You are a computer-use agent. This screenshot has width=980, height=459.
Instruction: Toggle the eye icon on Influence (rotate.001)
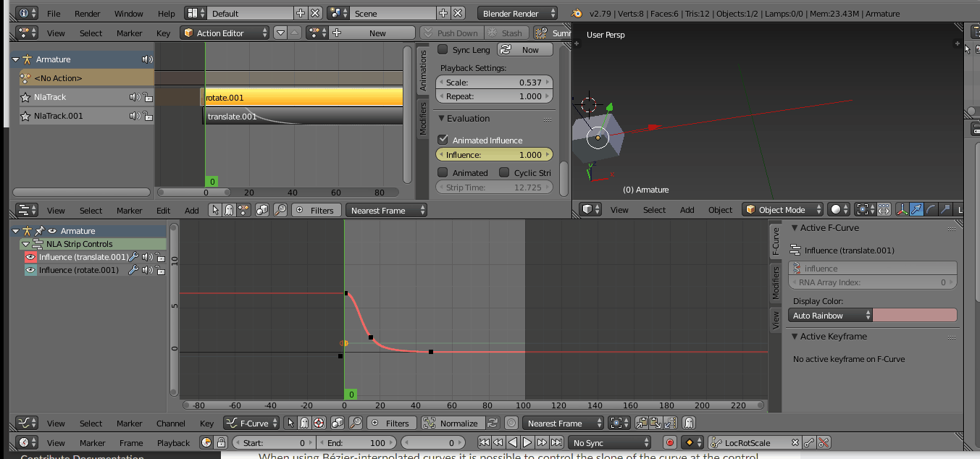(x=30, y=269)
